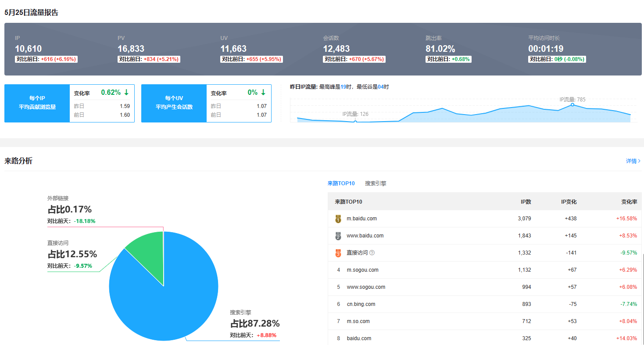Viewport: 644px width, 345px height.
Task: Click the 会话数 value 12,483
Action: coord(336,49)
